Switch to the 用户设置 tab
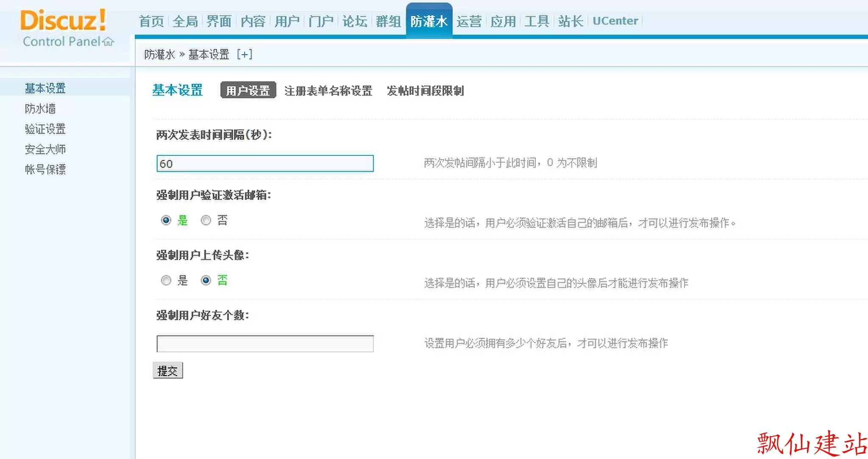Viewport: 868px width, 459px height. click(x=248, y=90)
